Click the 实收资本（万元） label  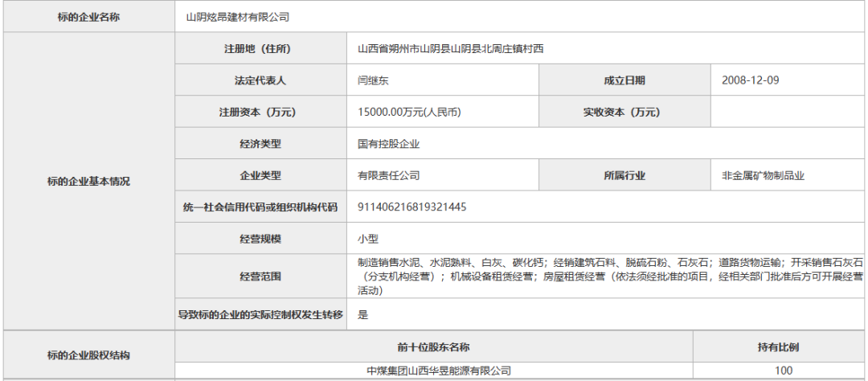pos(624,113)
